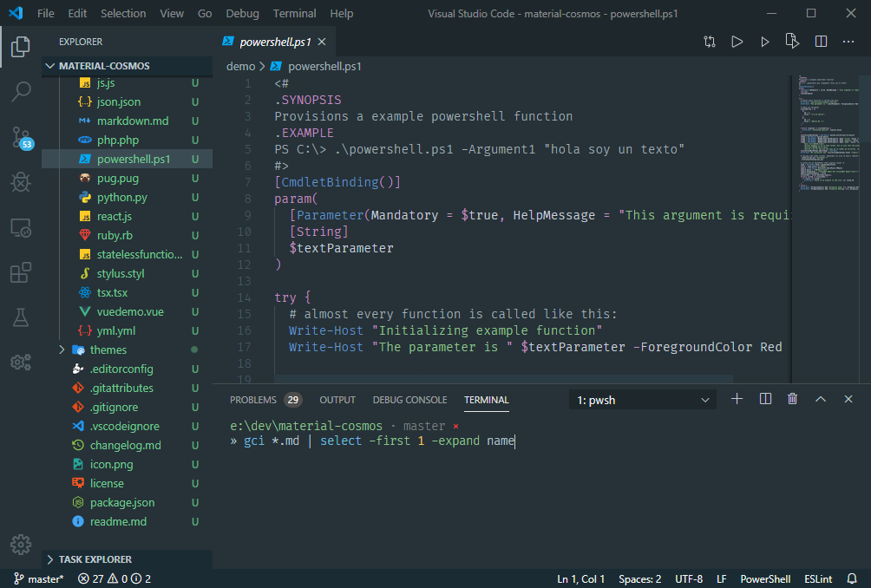Open the Selection menu

point(123,13)
